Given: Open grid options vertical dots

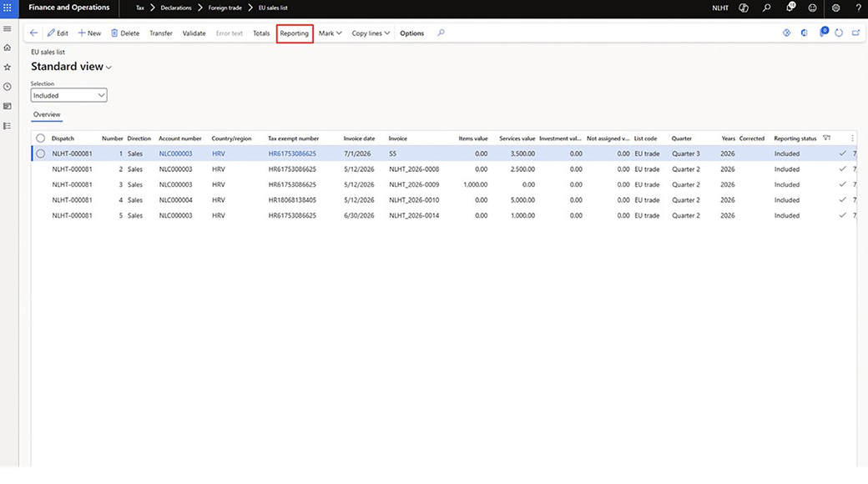Looking at the screenshot, I should (852, 139).
